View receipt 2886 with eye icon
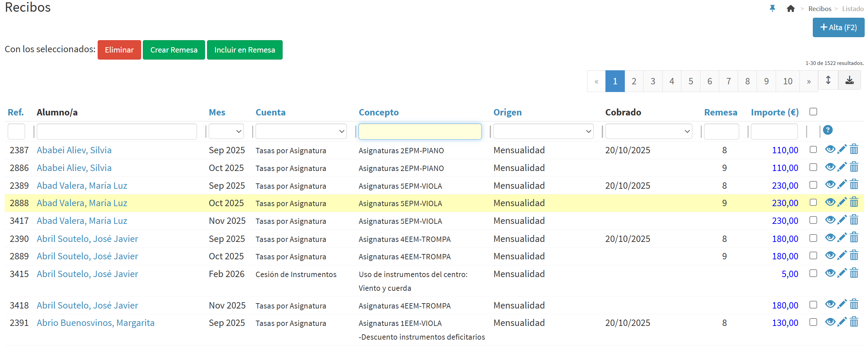 (x=830, y=167)
